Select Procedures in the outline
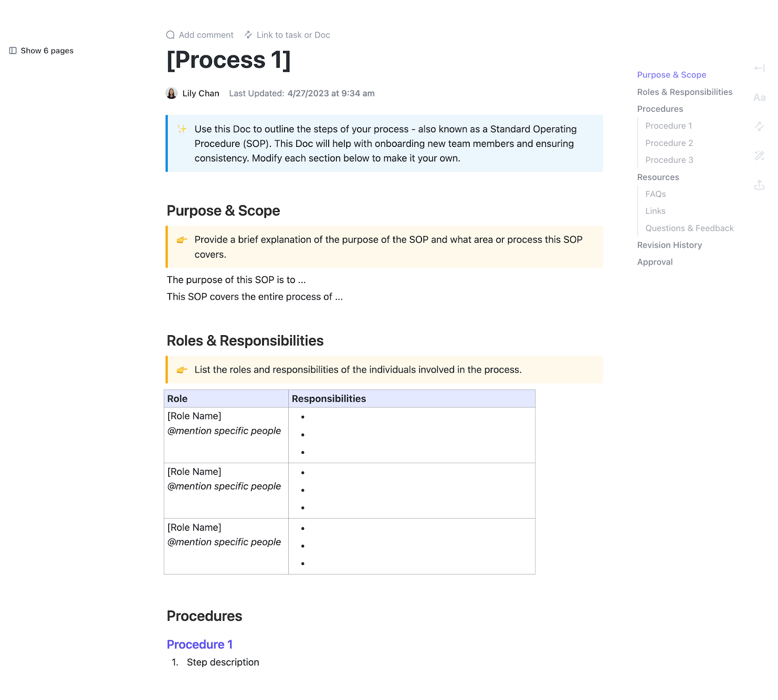The width and height of the screenshot is (778, 700). 660,109
